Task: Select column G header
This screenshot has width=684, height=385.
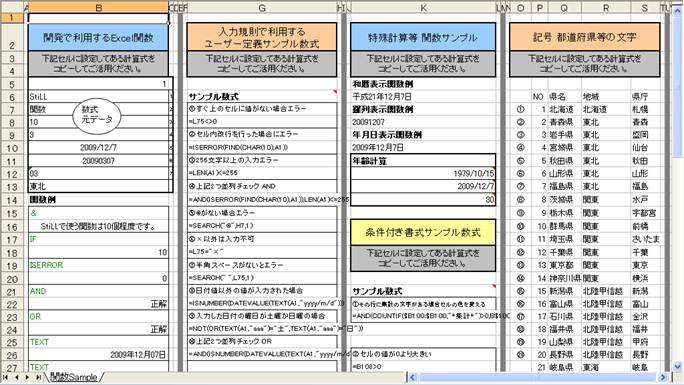Action: click(262, 7)
